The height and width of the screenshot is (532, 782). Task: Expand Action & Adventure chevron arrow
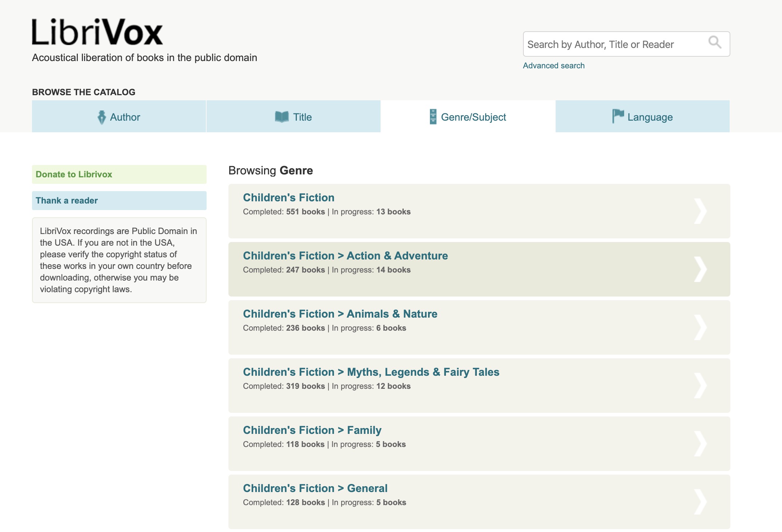coord(700,269)
